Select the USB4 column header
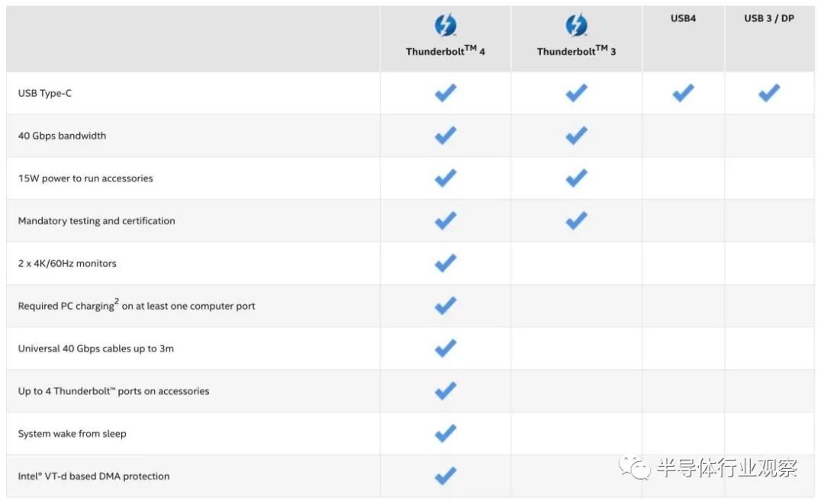Screen dimensions: 824x504 (683, 18)
